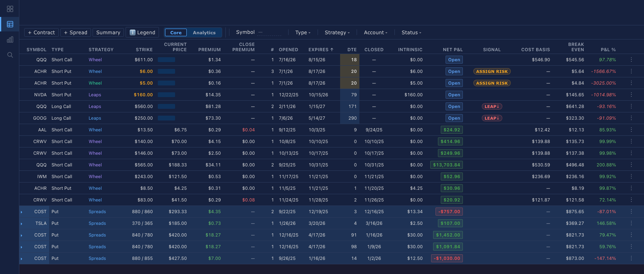
Task: Open row menu for ACHR $8.50 short put
Action: (x=631, y=188)
